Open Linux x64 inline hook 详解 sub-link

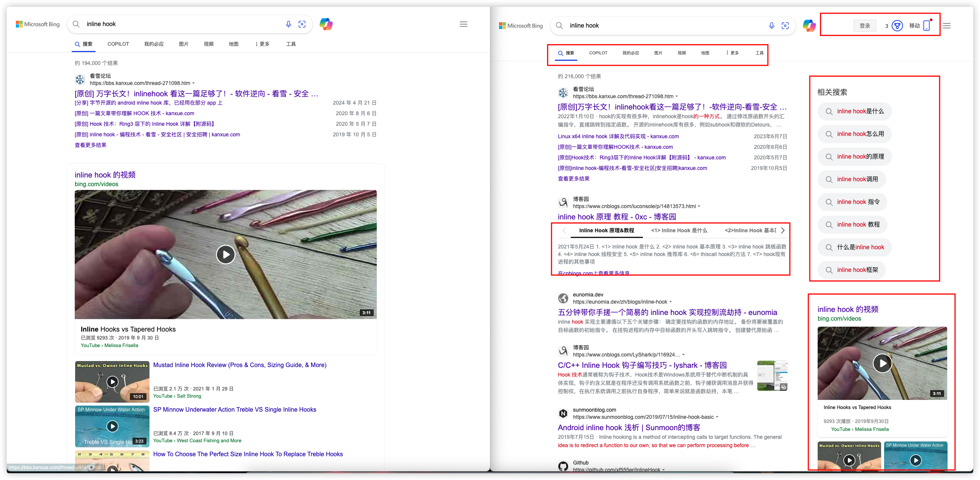click(618, 136)
